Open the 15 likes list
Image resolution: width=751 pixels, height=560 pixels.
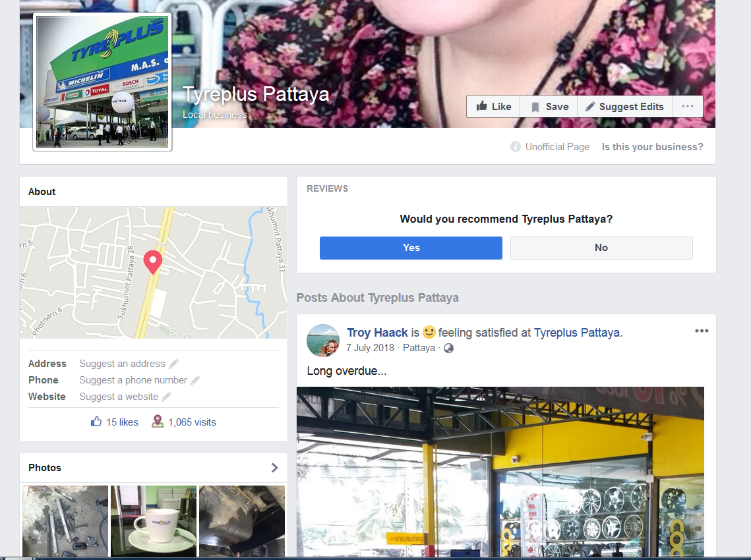[x=122, y=422]
